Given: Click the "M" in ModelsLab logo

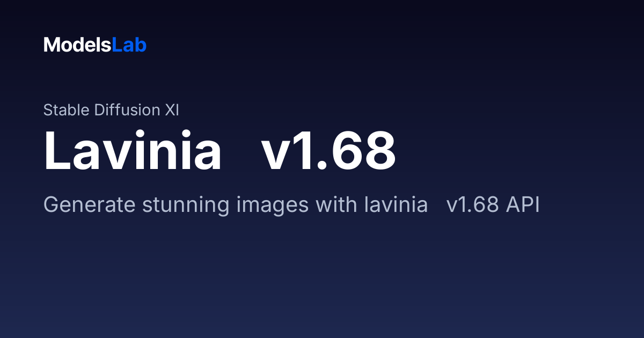Looking at the screenshot, I should click(x=51, y=45).
